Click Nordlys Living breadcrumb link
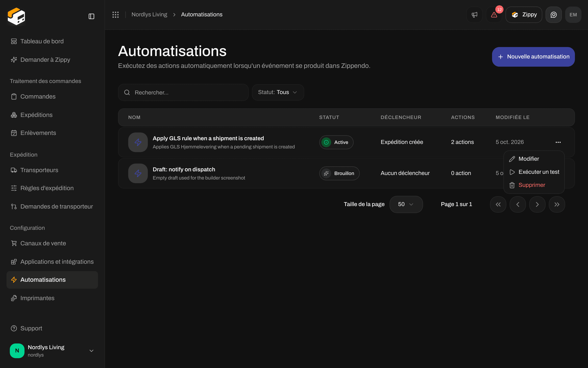Screen dimensions: 588x368 coord(149,15)
